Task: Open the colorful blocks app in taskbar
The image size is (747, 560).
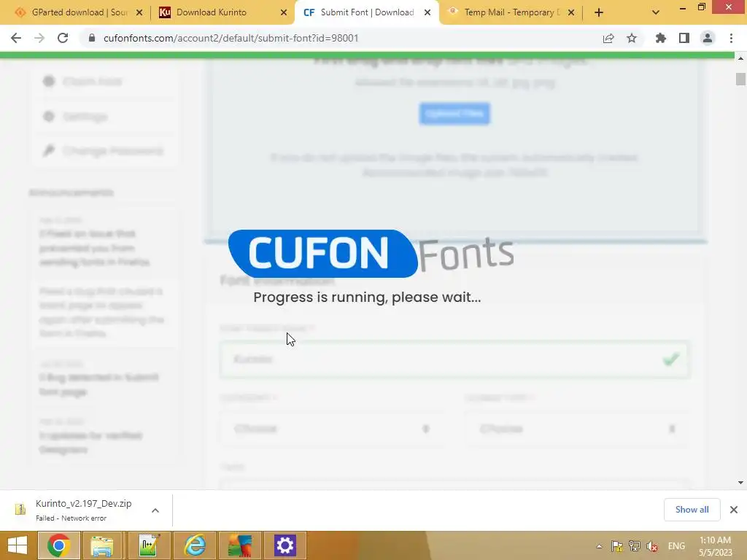Action: click(x=240, y=545)
